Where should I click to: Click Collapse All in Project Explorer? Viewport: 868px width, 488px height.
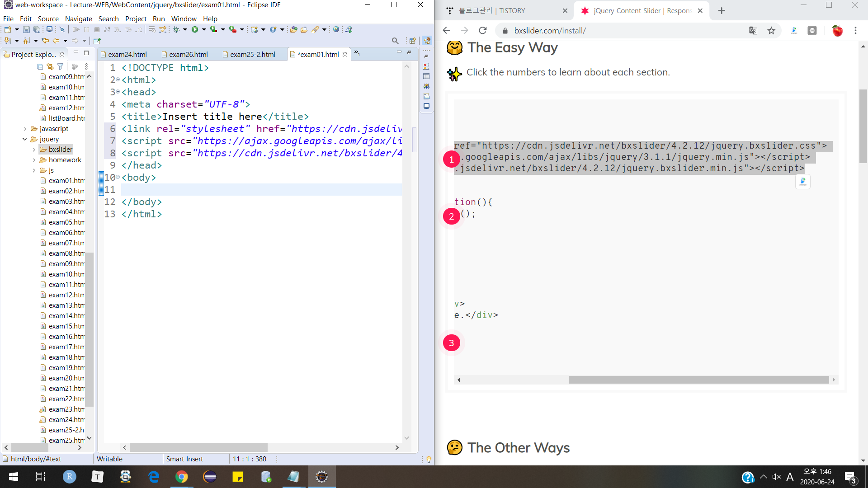coord(40,66)
